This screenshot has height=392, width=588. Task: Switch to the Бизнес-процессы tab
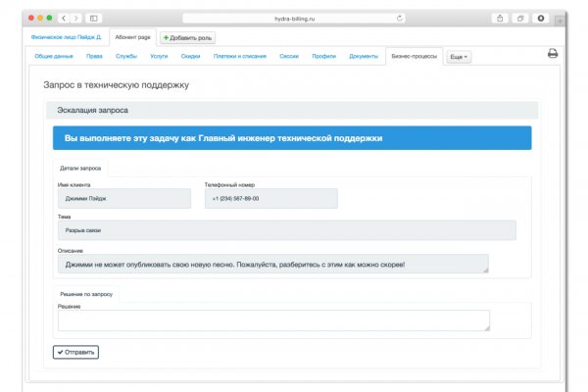click(414, 56)
